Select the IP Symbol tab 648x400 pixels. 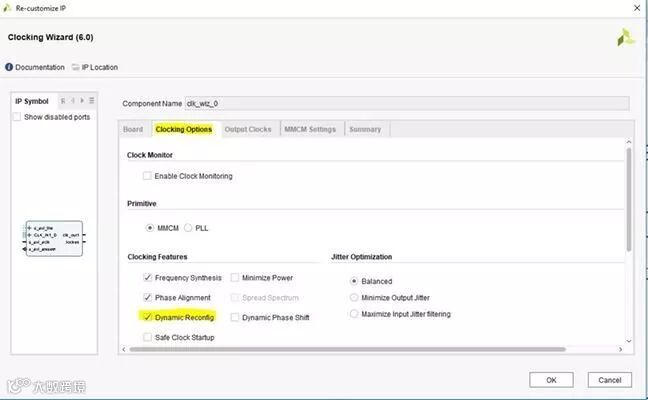[32, 101]
